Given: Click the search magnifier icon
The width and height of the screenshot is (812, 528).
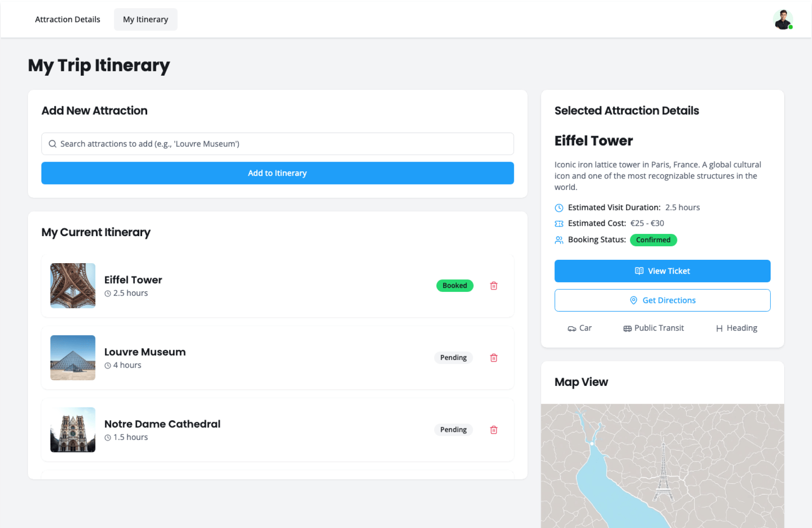Looking at the screenshot, I should (52, 144).
